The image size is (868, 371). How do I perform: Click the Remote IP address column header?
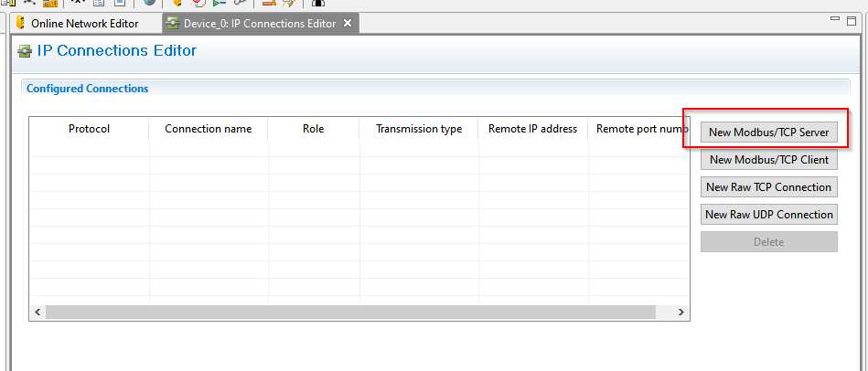click(533, 129)
